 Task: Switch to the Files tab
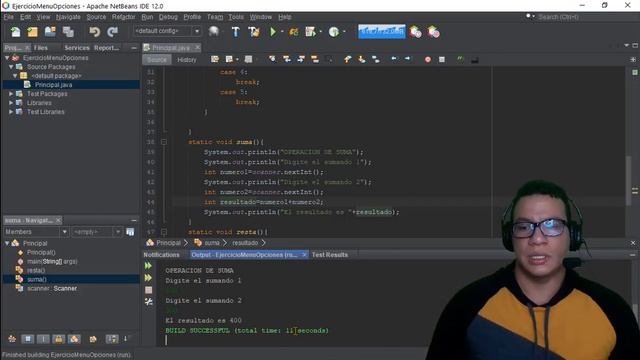click(40, 48)
